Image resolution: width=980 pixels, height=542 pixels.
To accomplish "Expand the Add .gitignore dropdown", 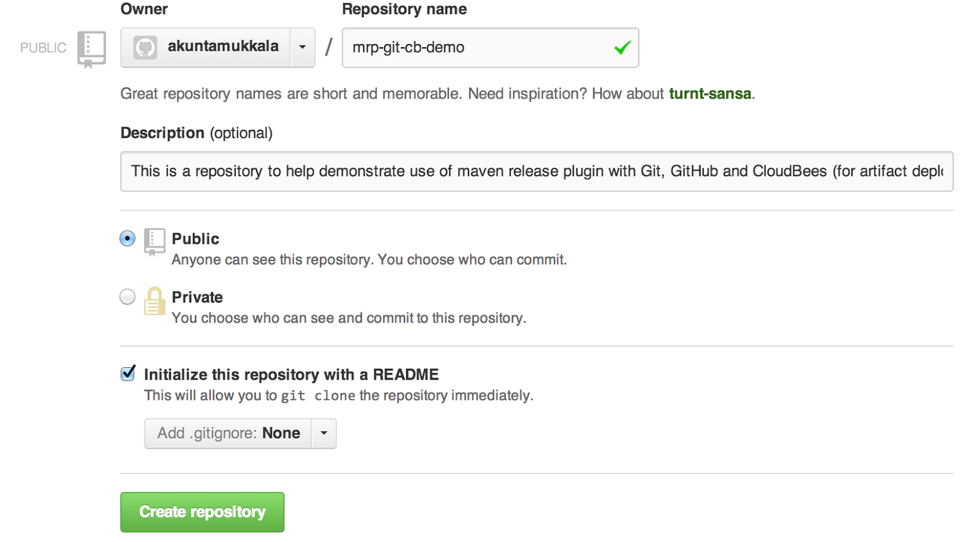I will pos(228,434).
